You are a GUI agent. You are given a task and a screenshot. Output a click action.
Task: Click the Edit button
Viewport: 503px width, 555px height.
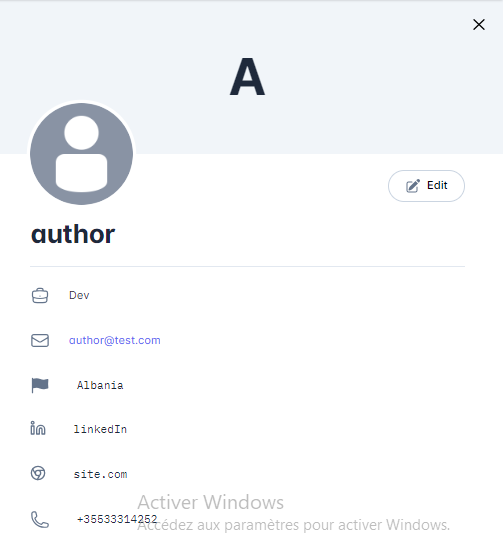(x=426, y=186)
